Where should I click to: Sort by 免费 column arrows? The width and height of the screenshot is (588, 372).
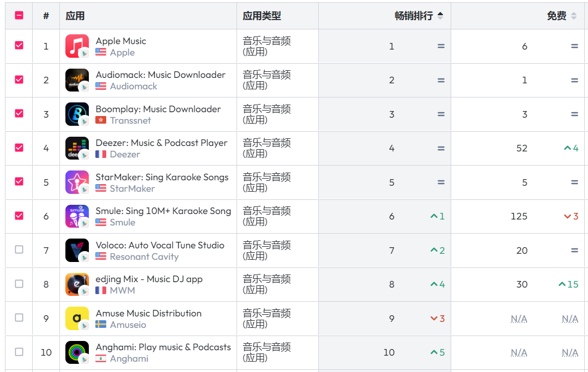coord(574,16)
